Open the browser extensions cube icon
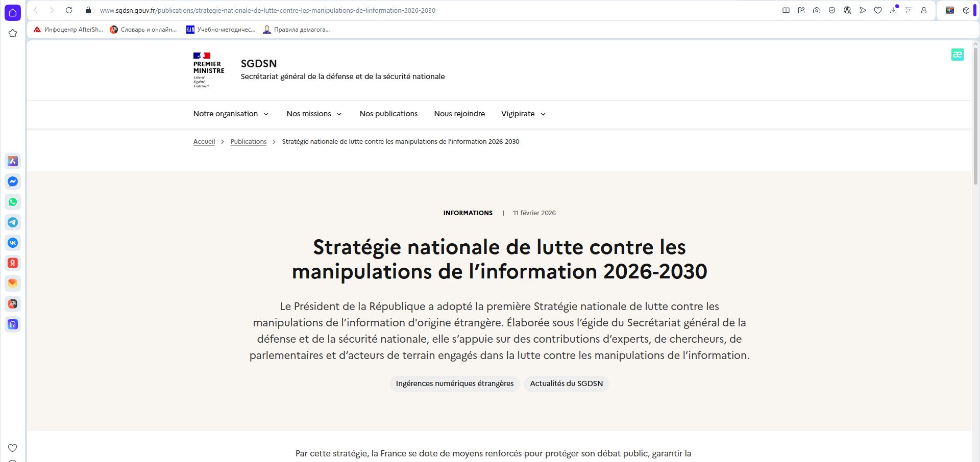 tap(966, 10)
